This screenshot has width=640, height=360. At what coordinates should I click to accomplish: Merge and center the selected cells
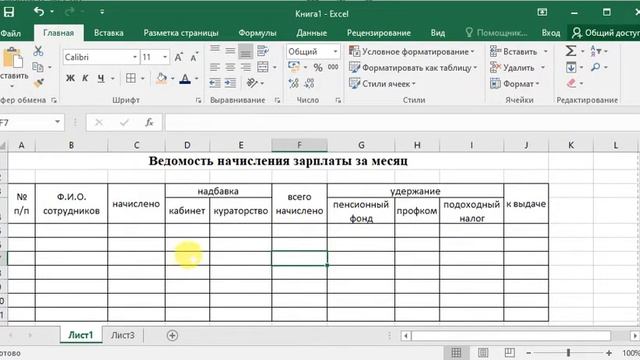(x=263, y=67)
